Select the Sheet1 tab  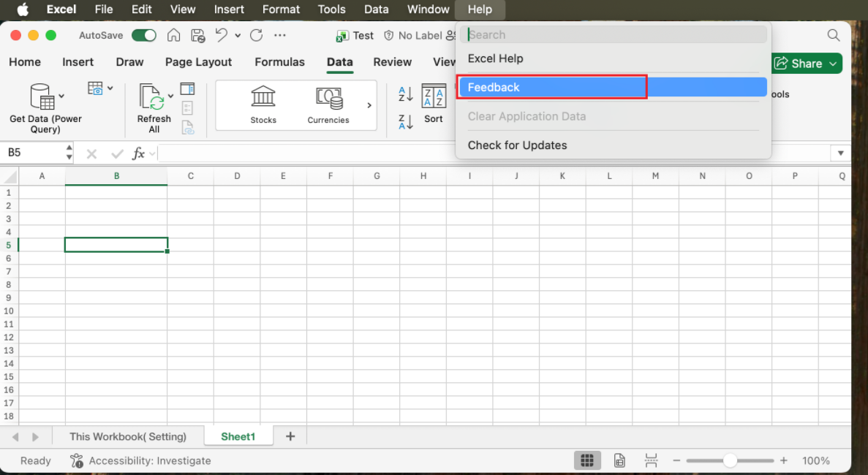pos(238,436)
